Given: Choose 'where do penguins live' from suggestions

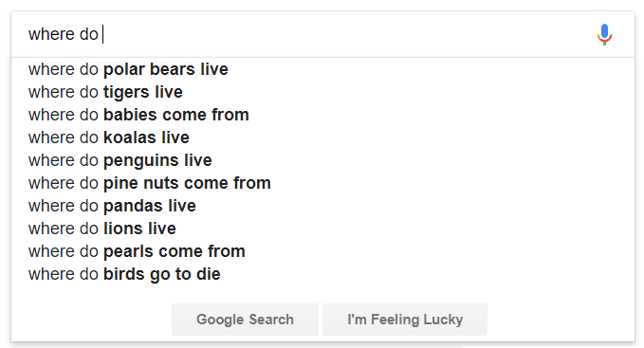Looking at the screenshot, I should coord(322,160).
